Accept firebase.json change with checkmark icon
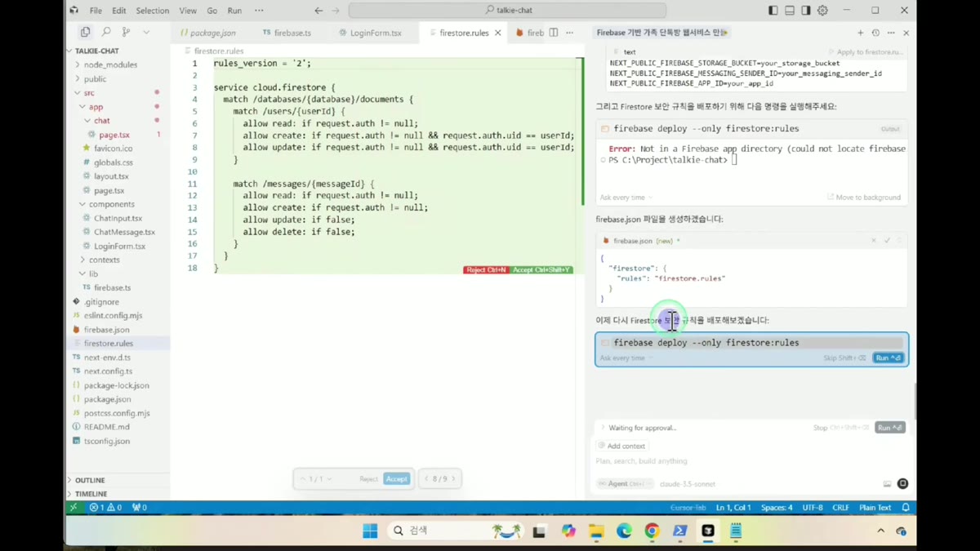Image resolution: width=980 pixels, height=551 pixels. (x=887, y=241)
